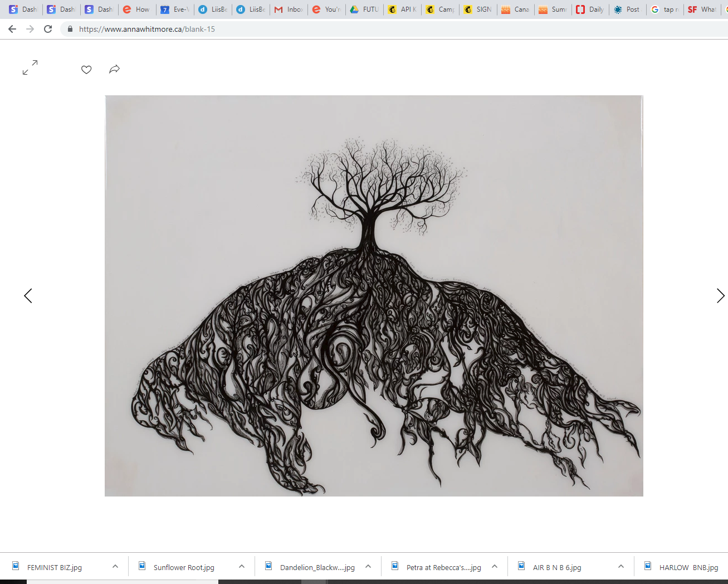Expand options for Petra at Rebecca's download
728x584 pixels.
point(495,566)
